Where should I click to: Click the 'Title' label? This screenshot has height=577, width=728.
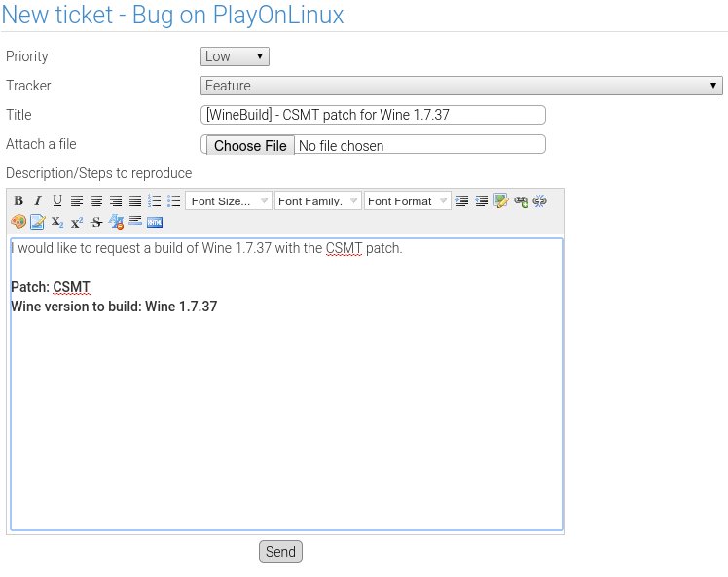pos(19,115)
